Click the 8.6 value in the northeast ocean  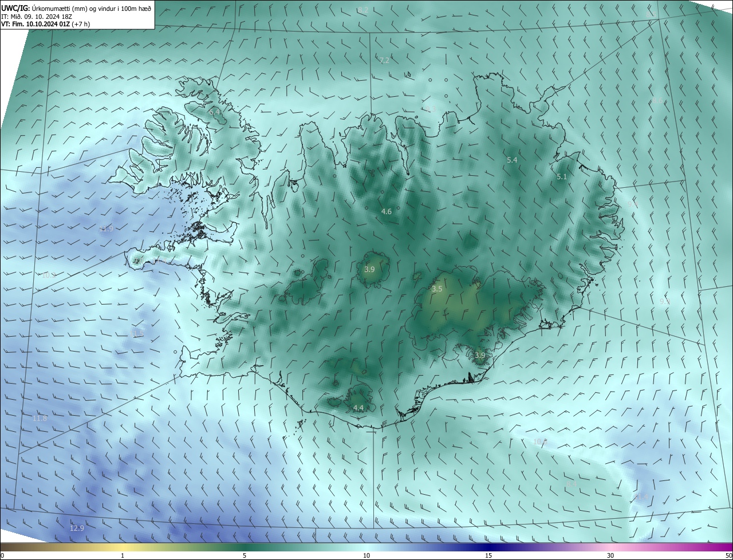[659, 101]
